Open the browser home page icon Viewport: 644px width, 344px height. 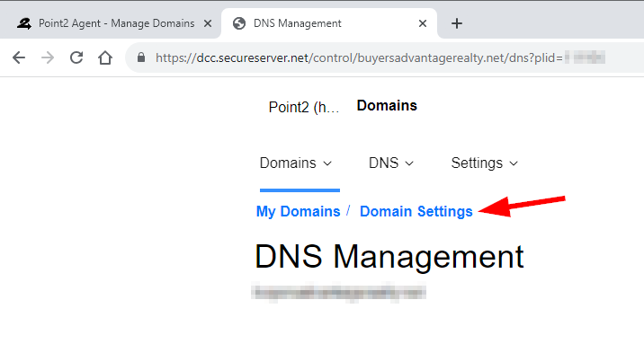pyautogui.click(x=105, y=57)
